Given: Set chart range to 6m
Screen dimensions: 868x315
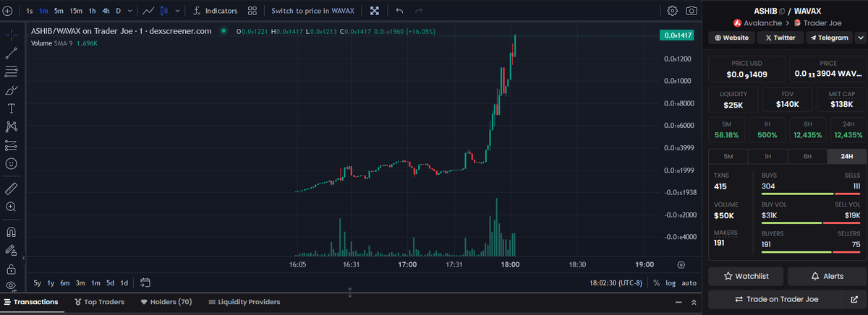Looking at the screenshot, I should [65, 282].
